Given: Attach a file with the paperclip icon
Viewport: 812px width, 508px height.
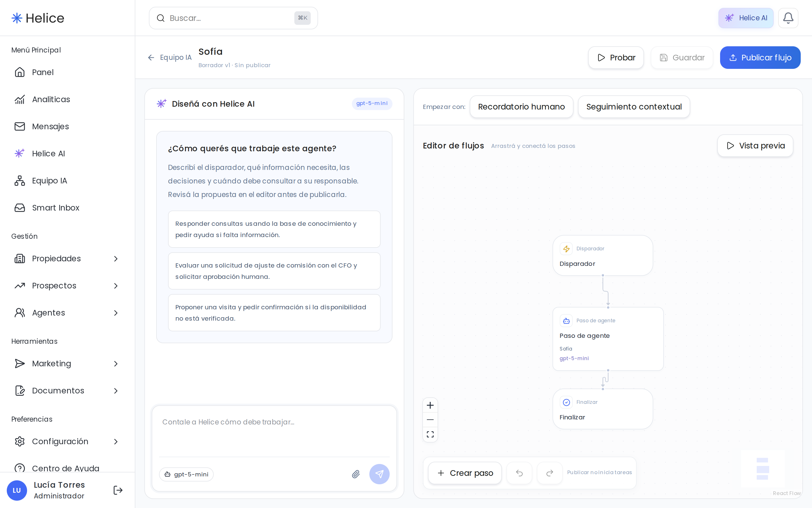Looking at the screenshot, I should click(x=356, y=474).
